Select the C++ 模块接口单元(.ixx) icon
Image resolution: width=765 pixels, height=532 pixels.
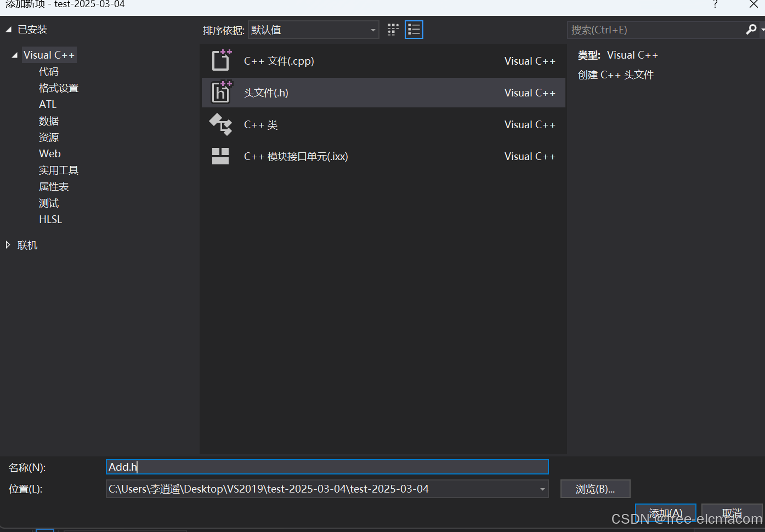point(220,156)
